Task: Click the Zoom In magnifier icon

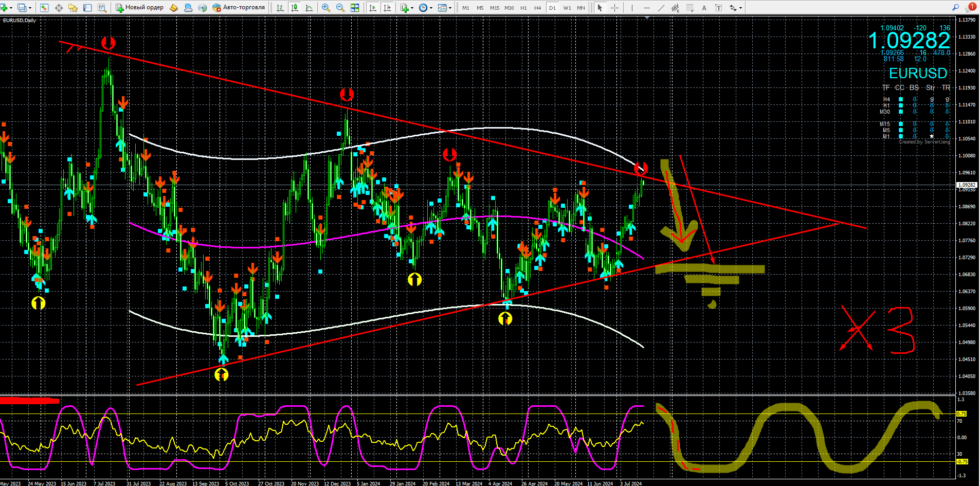Action: click(x=325, y=8)
